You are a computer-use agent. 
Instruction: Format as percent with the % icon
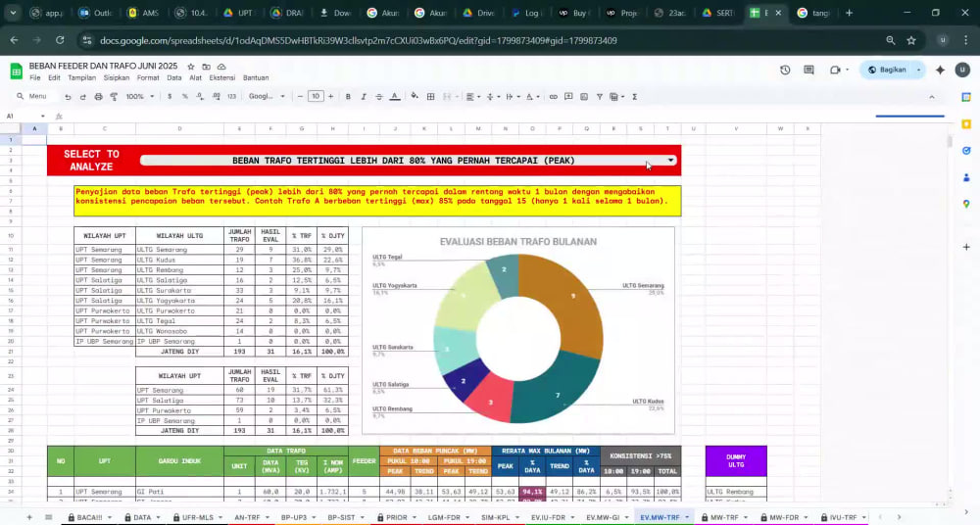[x=184, y=97]
